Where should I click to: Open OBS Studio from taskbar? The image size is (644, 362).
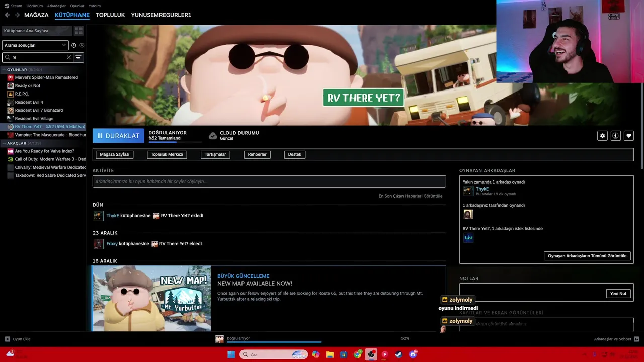[371, 354]
